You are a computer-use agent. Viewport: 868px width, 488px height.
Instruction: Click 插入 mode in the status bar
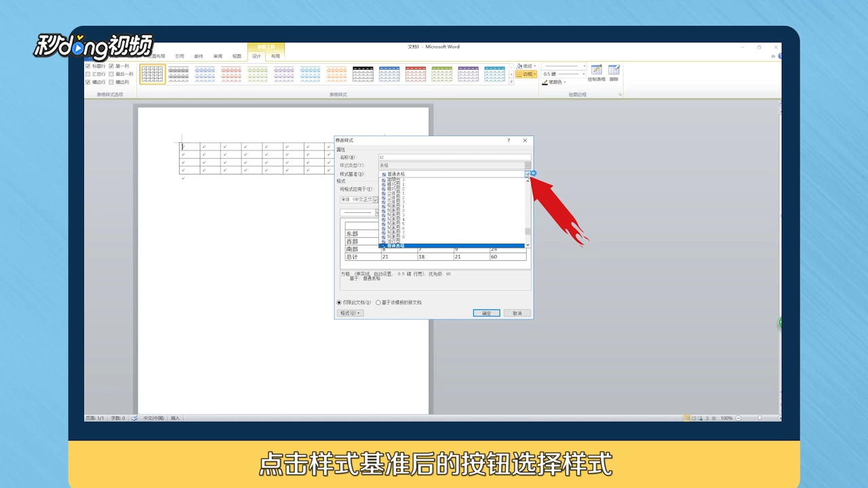[x=175, y=418]
